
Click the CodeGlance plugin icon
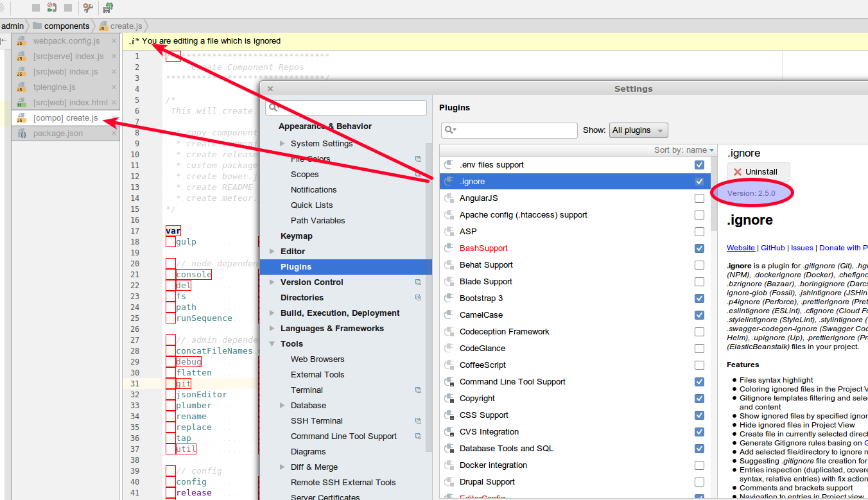tap(449, 349)
